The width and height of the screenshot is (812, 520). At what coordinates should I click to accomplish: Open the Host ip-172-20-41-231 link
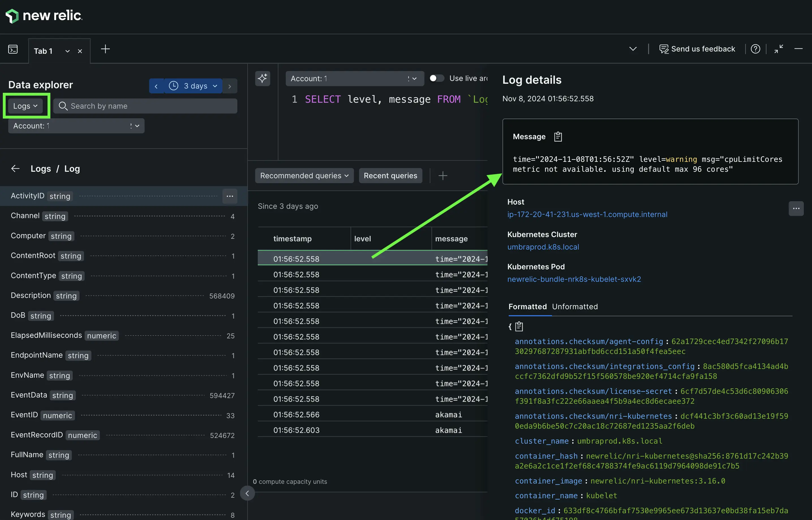(587, 214)
